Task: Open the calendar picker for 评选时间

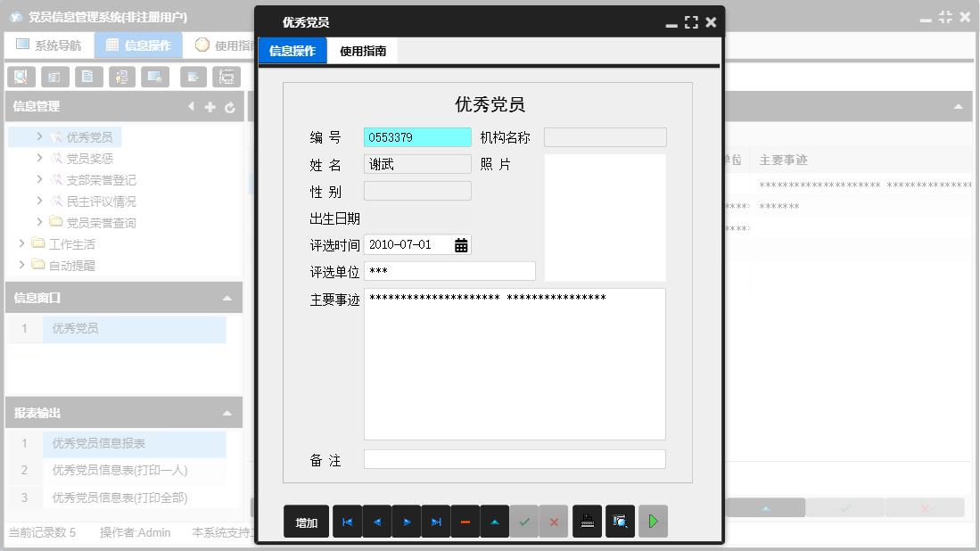Action: point(463,243)
